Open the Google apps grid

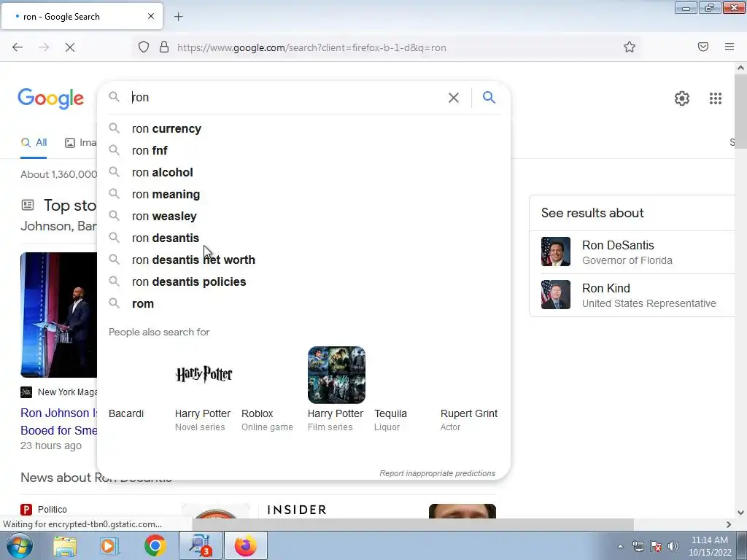715,98
